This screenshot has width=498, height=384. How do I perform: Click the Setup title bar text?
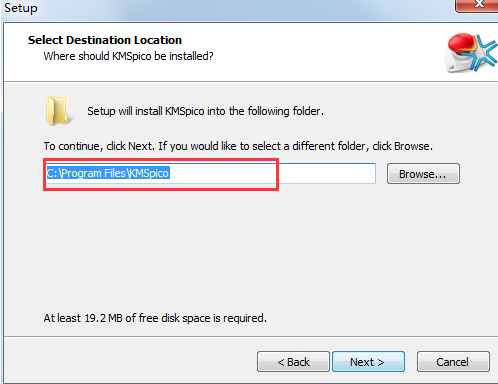pos(21,8)
